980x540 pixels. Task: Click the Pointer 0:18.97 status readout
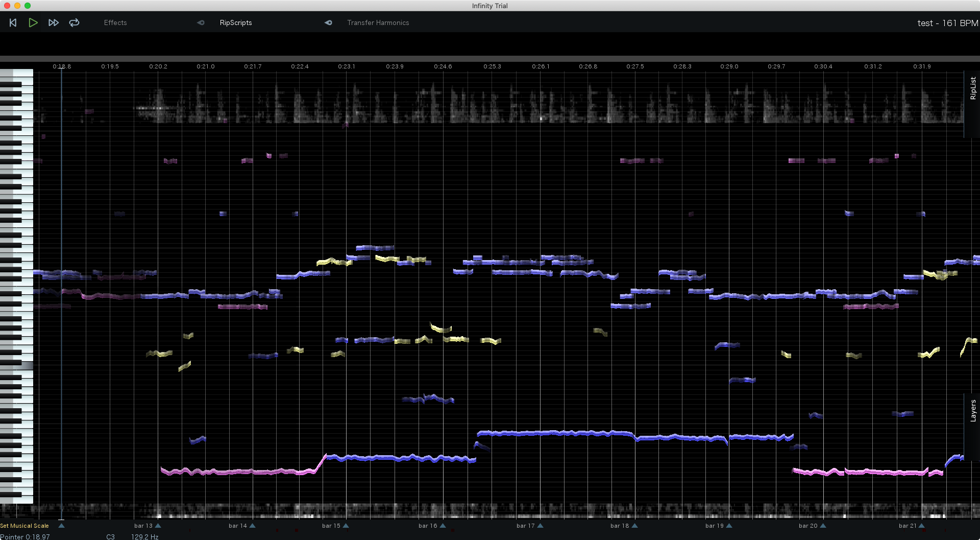(x=25, y=536)
